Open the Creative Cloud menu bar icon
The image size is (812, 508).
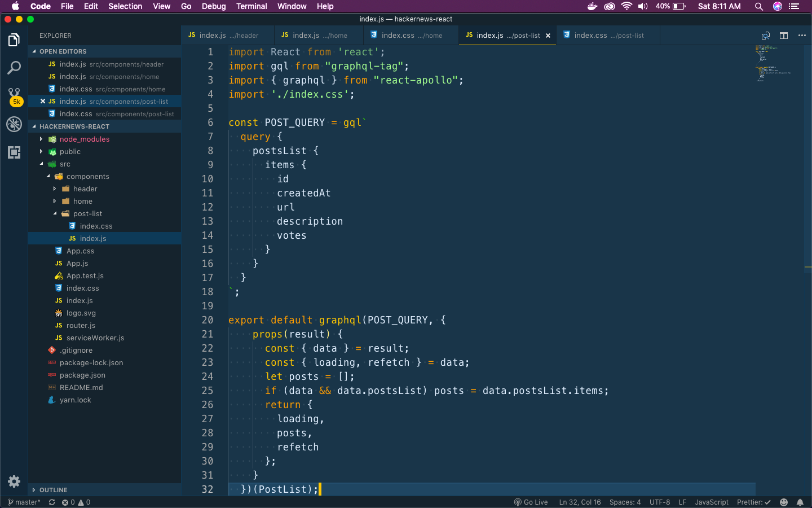tap(610, 6)
